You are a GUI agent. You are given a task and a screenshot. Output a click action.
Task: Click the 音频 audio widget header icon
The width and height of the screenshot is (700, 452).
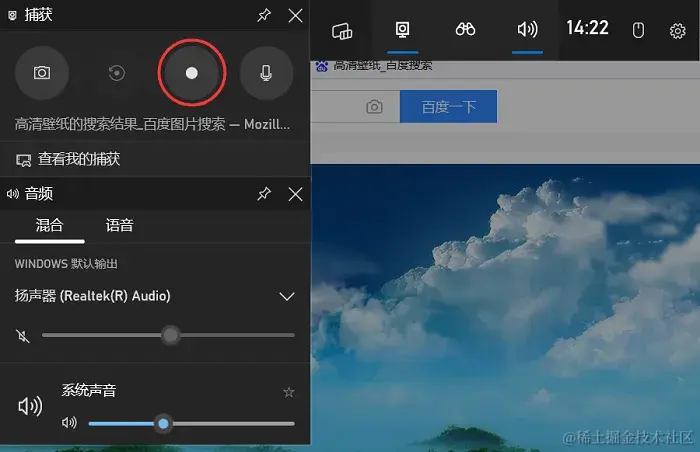tap(12, 194)
